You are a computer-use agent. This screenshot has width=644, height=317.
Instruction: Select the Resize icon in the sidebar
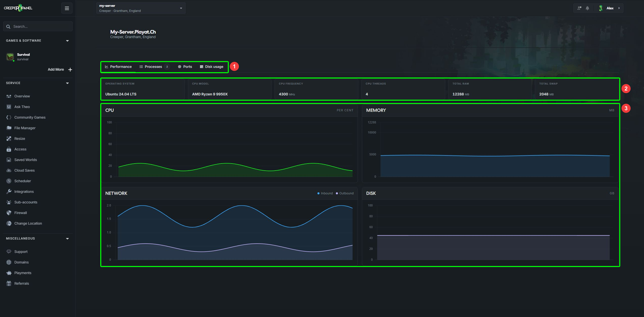click(x=9, y=139)
